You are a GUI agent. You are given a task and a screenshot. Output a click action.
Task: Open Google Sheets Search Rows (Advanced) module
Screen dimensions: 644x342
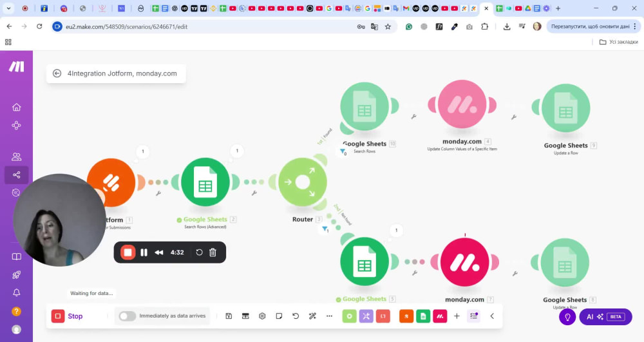205,182
